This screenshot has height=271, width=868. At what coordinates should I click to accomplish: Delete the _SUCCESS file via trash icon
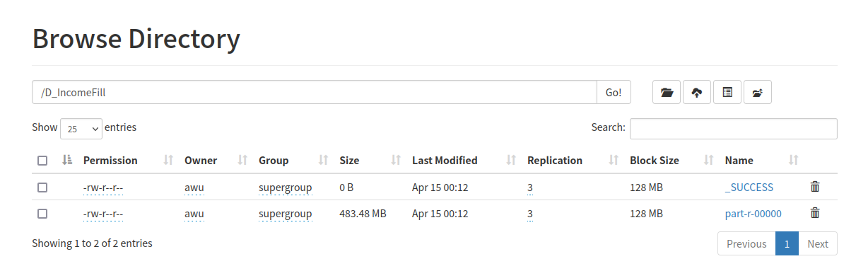point(815,187)
